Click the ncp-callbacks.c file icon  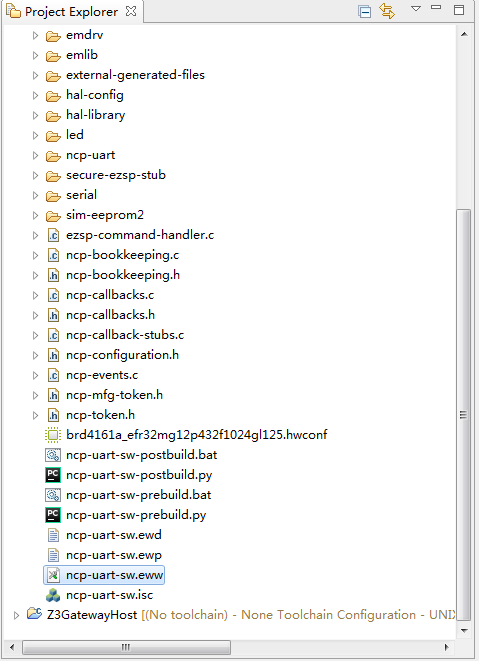click(x=53, y=296)
